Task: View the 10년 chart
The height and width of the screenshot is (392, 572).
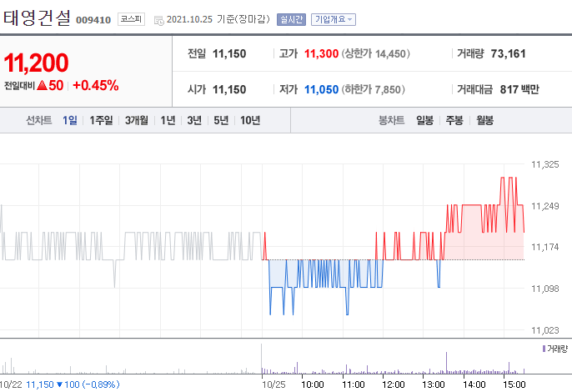Action: (x=250, y=120)
